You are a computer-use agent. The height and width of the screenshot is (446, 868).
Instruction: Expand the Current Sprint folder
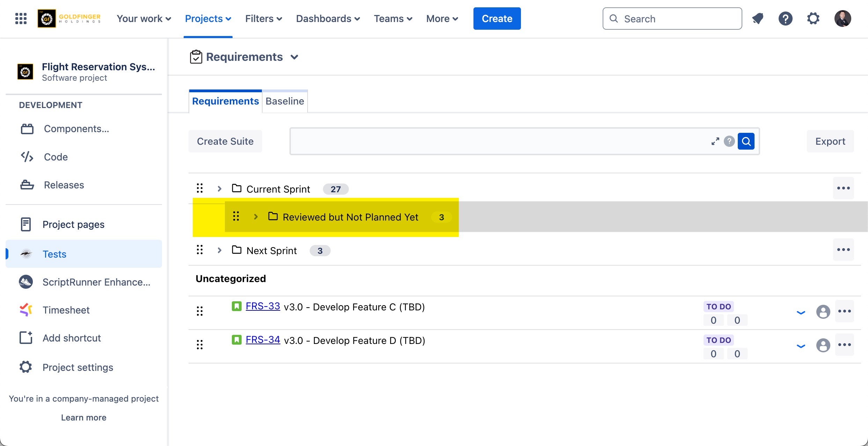(x=220, y=189)
